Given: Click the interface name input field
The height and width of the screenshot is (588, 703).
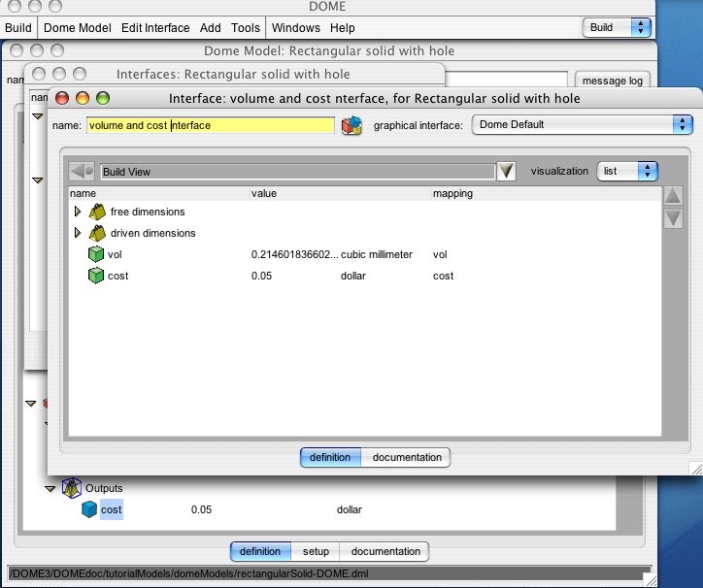Looking at the screenshot, I should (211, 125).
